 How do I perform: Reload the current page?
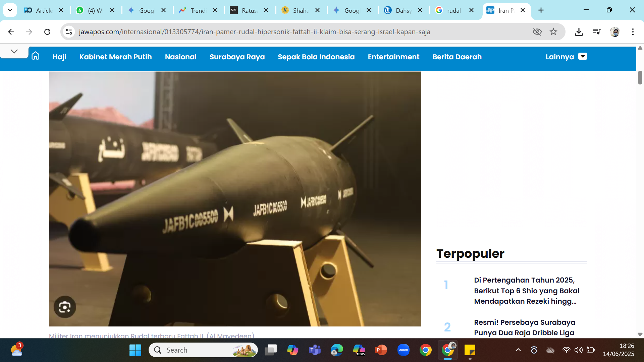(47, 32)
